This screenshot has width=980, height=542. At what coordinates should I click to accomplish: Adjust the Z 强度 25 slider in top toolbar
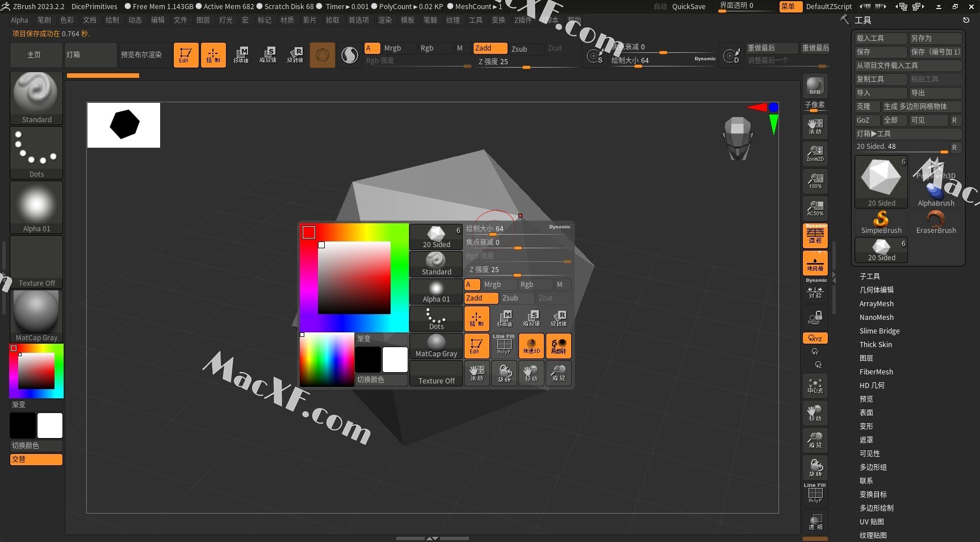pyautogui.click(x=526, y=62)
